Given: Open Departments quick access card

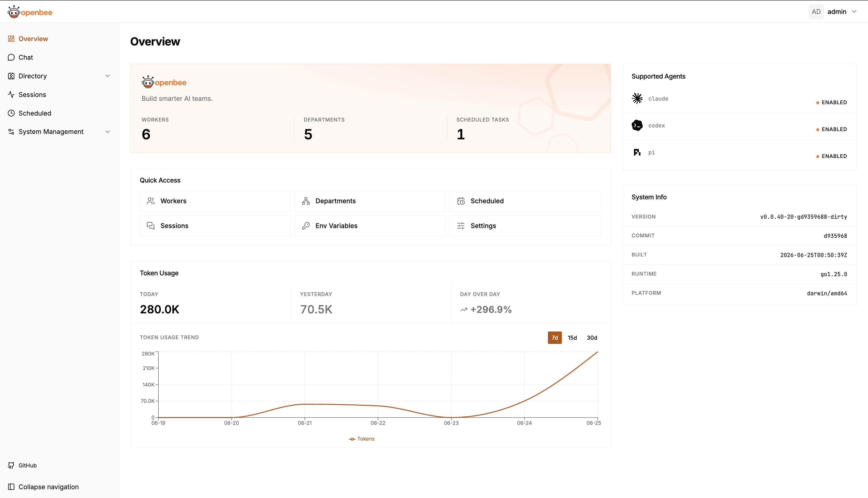Looking at the screenshot, I should [x=370, y=201].
